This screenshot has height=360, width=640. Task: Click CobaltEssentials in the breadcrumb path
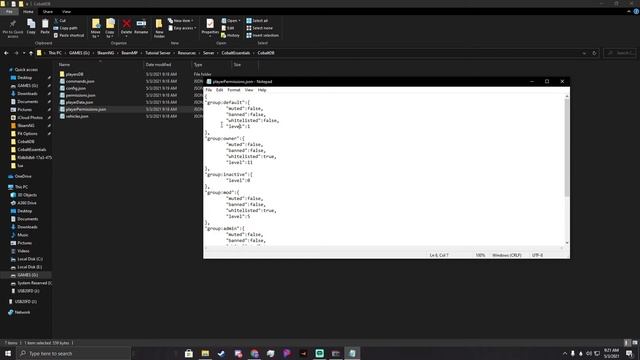tap(236, 53)
